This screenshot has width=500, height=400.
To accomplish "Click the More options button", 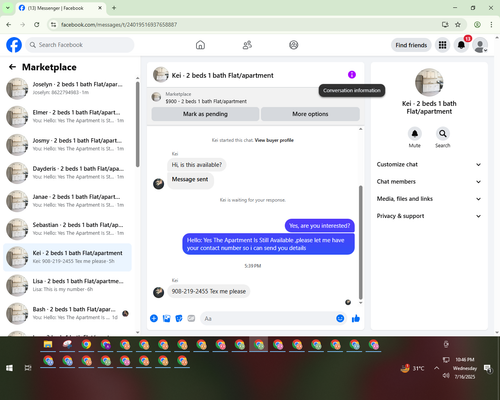I will 310,114.
